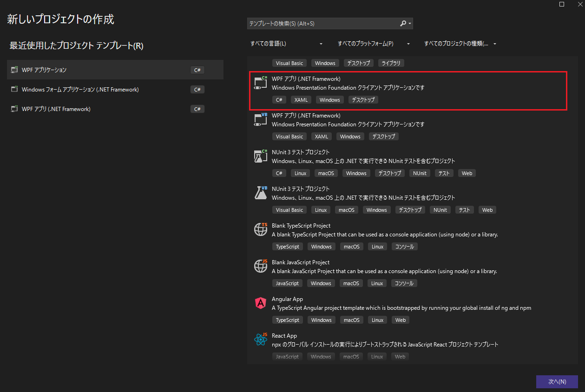Click the Blank JavaScript Project globe icon

point(261,266)
